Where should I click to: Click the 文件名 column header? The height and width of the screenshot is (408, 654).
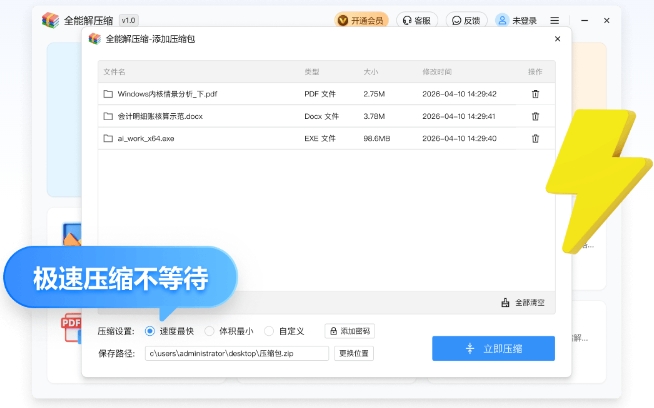[114, 72]
